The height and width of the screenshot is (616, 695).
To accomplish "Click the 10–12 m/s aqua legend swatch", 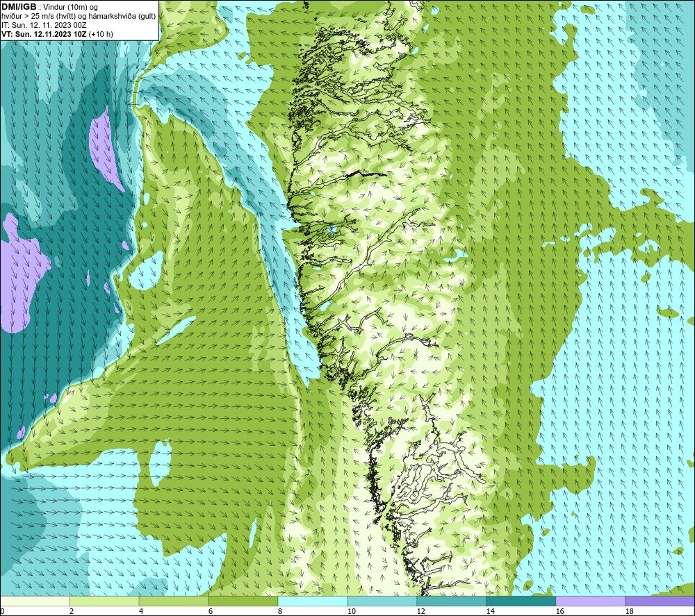I will click(382, 601).
